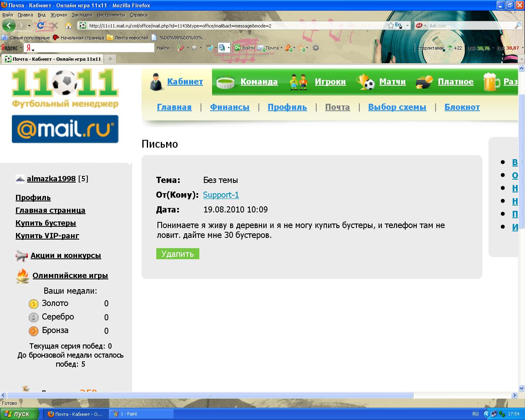Click the Firefox back arrow button
Screen dimensions: 525x420
pos(9,25)
